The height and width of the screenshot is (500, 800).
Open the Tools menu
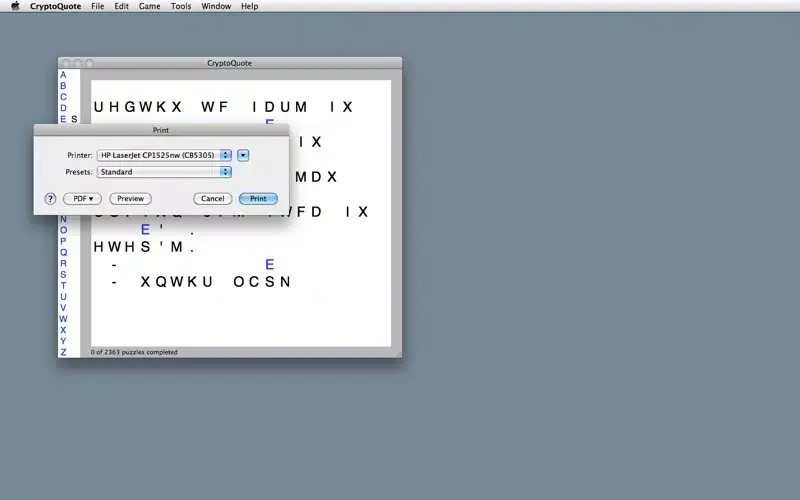[x=180, y=6]
